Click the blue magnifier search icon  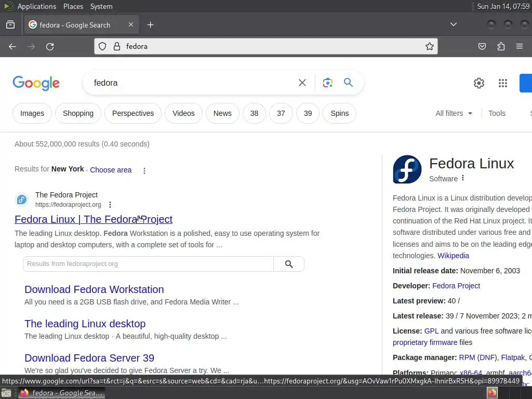pyautogui.click(x=348, y=83)
